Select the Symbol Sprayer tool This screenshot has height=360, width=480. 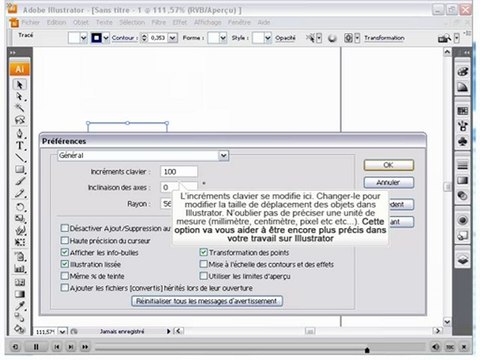click(20, 257)
